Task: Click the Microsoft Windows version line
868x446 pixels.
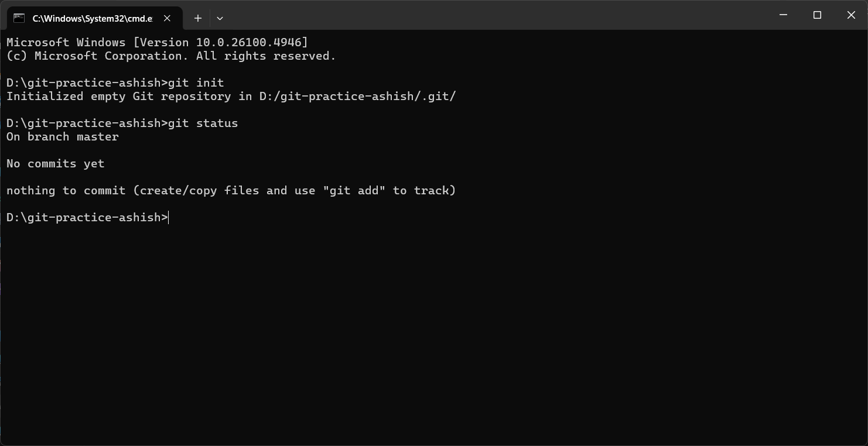Action: pos(156,42)
